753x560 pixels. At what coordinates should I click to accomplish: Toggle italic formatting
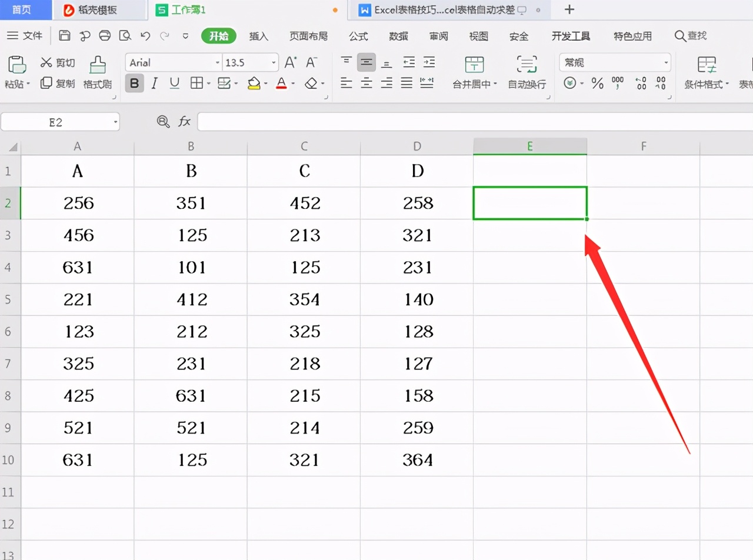coord(154,83)
